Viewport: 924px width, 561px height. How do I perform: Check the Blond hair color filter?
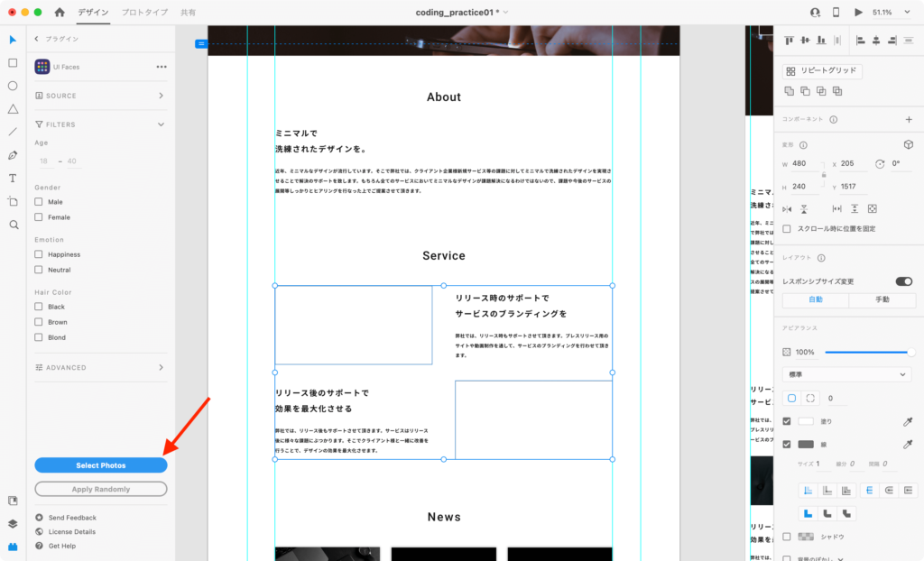coord(38,337)
